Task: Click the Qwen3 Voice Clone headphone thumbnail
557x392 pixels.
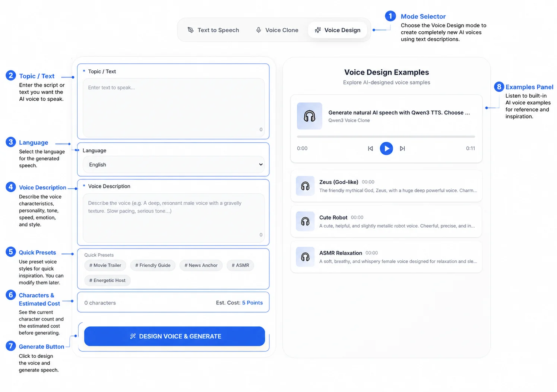Action: (310, 116)
